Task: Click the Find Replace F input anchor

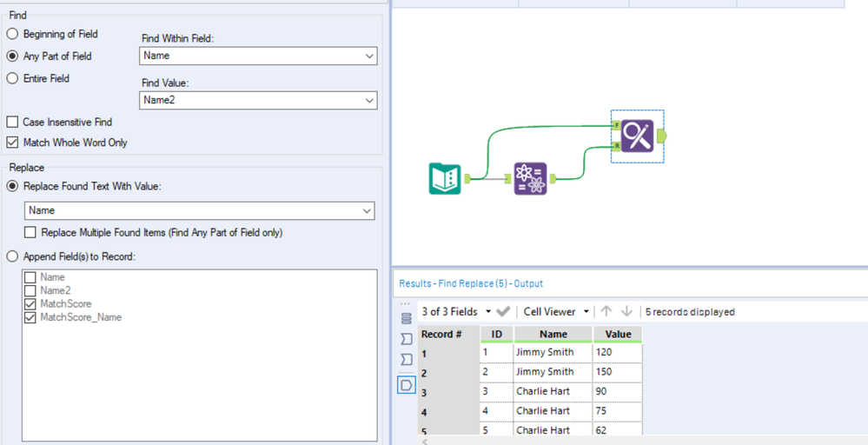Action: (616, 125)
